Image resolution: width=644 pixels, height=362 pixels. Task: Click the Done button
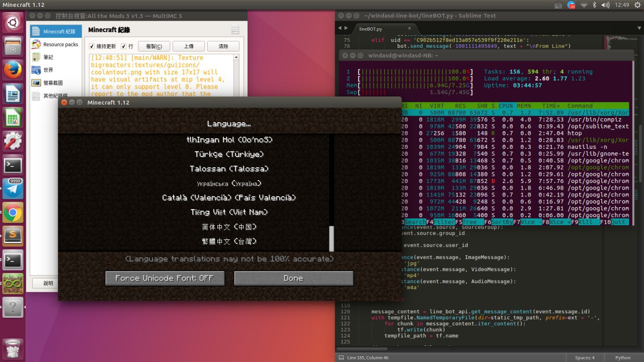coord(293,278)
